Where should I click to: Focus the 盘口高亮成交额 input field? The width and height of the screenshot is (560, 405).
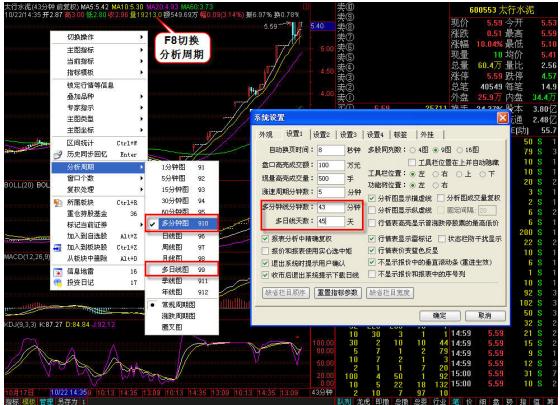[331, 165]
